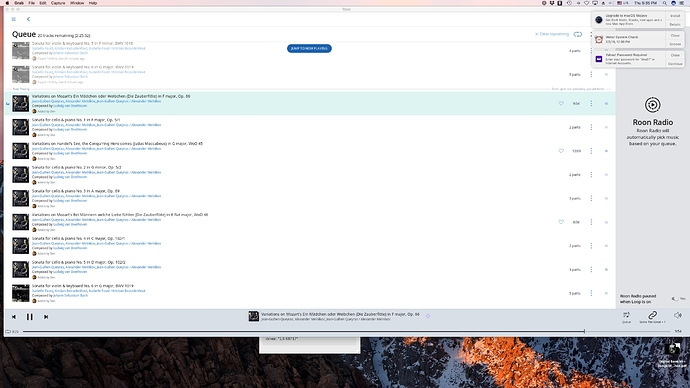Pause playback
The width and height of the screenshot is (690, 388).
29,317
